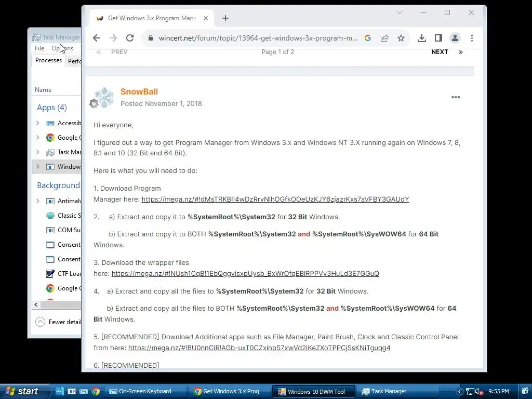The height and width of the screenshot is (399, 532).
Task: Reload the wincert.net page
Action: [130, 38]
